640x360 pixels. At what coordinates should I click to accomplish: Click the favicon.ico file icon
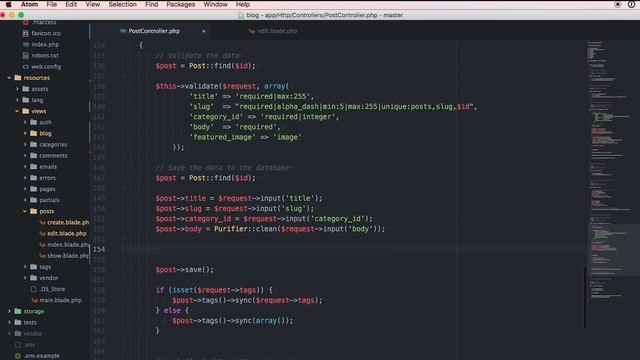26,33
